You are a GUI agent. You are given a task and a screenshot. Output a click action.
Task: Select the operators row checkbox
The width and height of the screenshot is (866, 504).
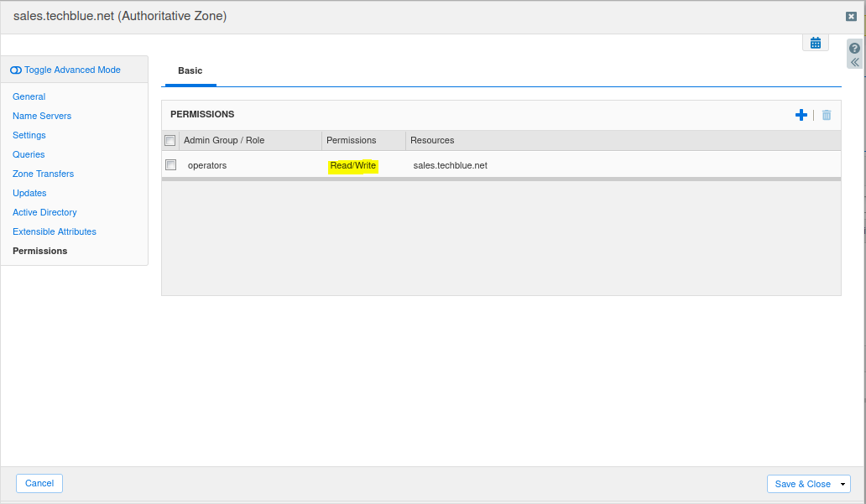pos(171,165)
